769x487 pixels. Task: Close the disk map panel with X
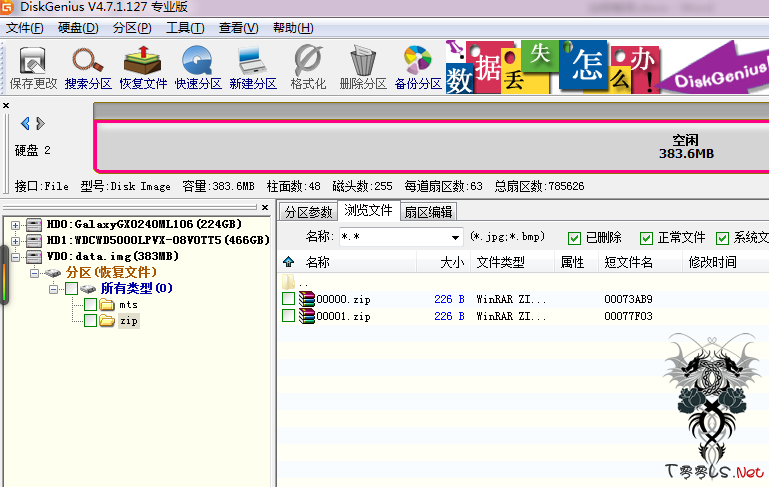tap(6, 105)
